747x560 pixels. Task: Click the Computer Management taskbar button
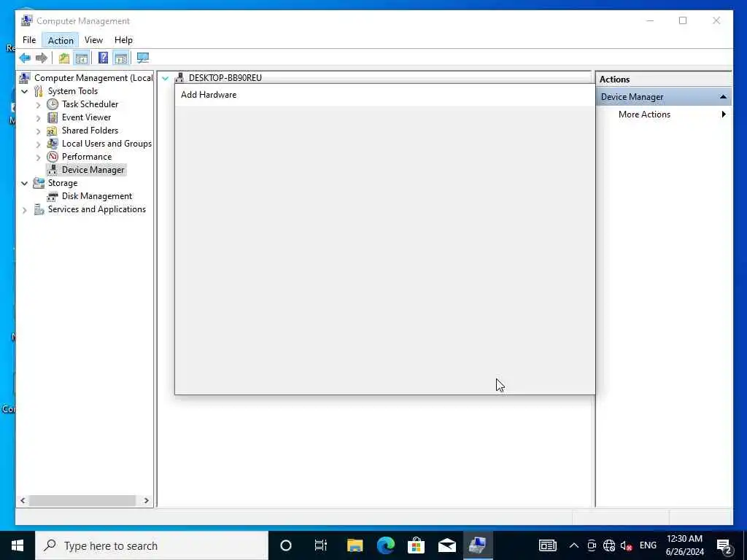tap(477, 545)
